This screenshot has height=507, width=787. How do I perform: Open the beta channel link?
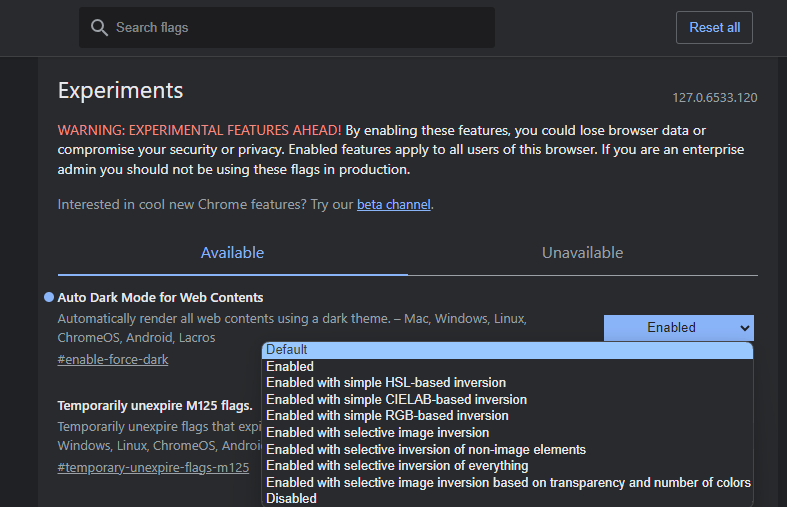[x=393, y=204]
